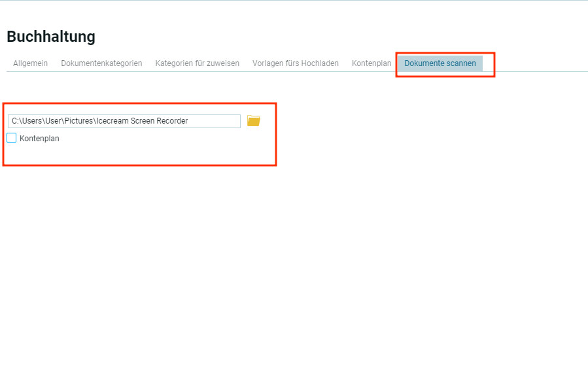The image size is (588, 391).
Task: Enable the Kontenplan option below the path
Action: (x=12, y=138)
